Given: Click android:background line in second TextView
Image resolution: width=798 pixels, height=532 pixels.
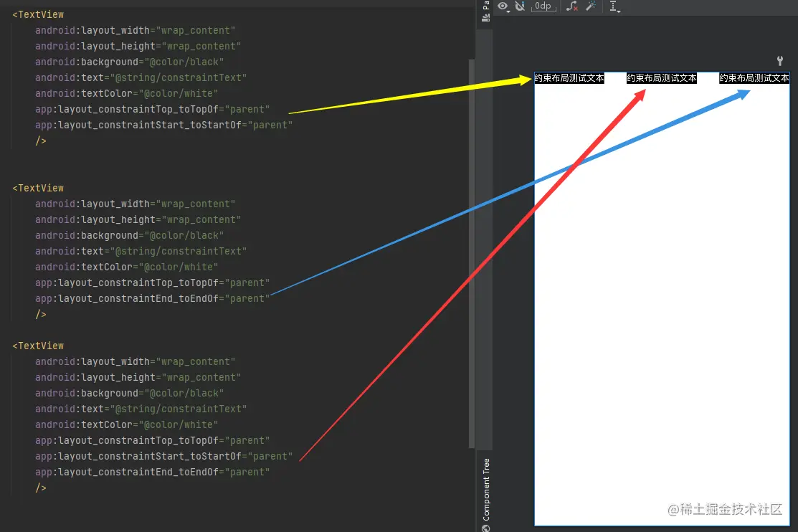Looking at the screenshot, I should (129, 235).
